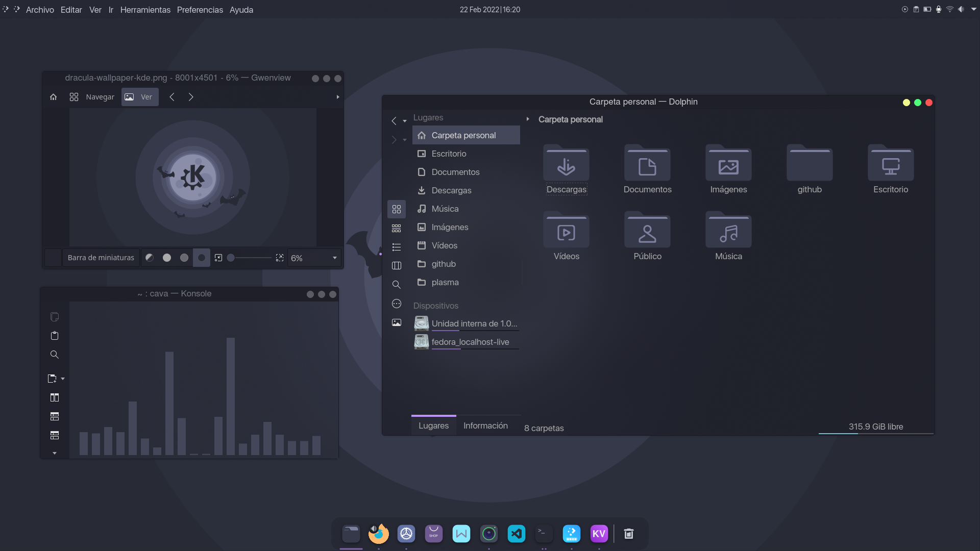Open the SHOP app store dock icon

pyautogui.click(x=434, y=534)
